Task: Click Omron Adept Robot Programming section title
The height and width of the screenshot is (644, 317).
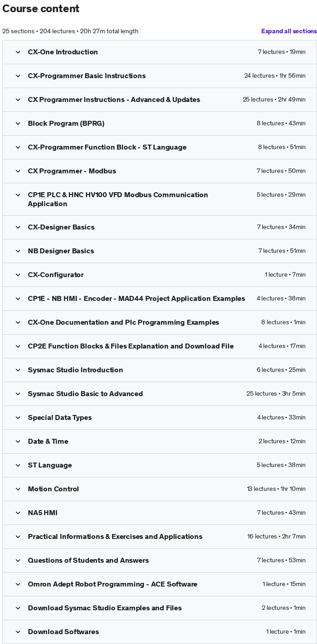Action: [x=112, y=584]
